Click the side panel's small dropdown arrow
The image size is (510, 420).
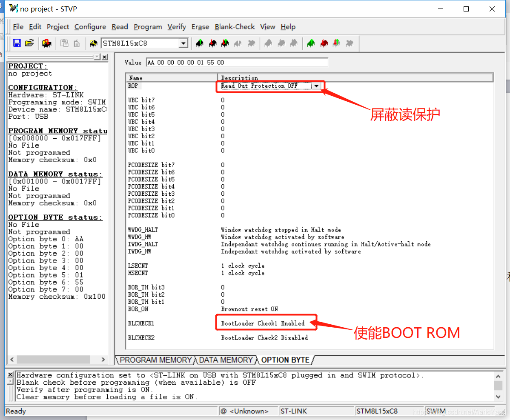click(x=97, y=57)
